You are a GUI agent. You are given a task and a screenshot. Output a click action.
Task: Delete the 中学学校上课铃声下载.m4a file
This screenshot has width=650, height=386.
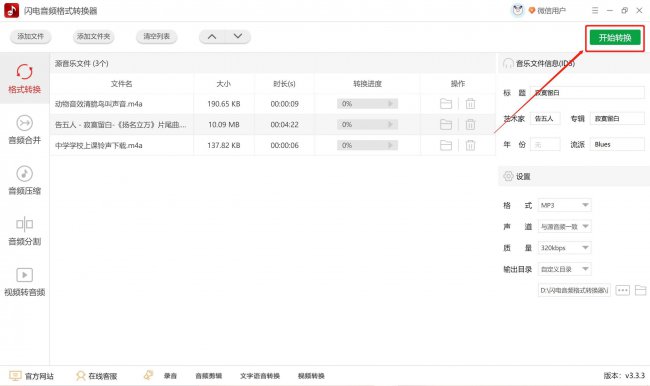[470, 145]
